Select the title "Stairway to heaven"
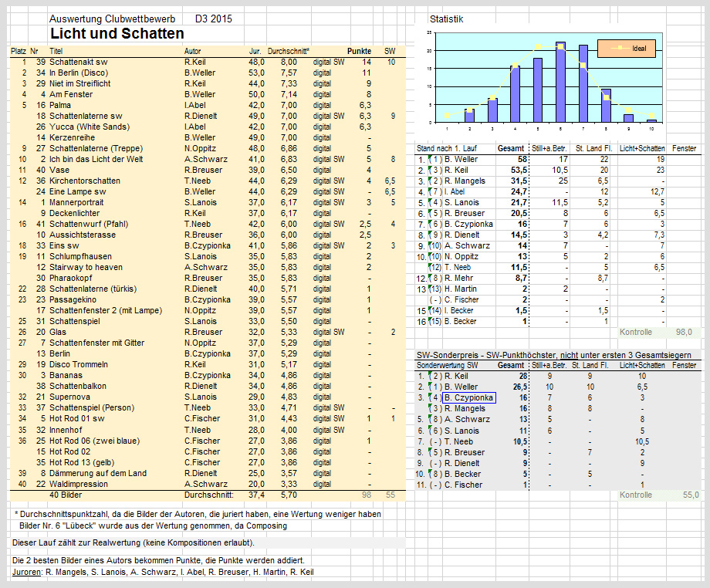 86,268
